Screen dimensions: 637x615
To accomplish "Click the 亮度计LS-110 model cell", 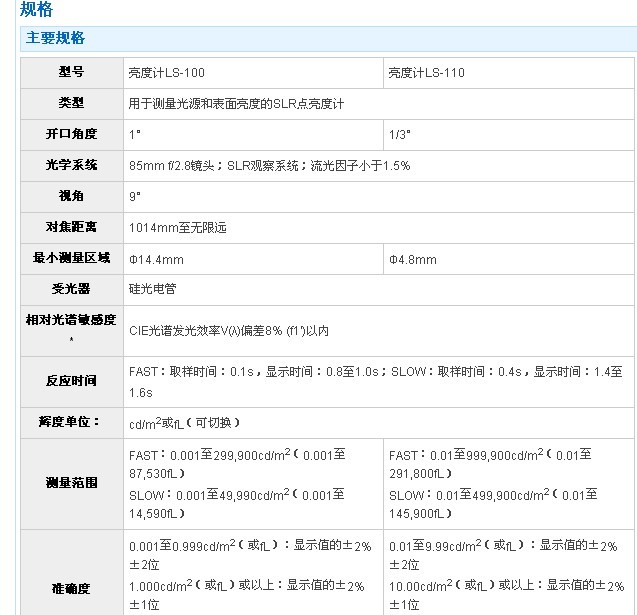I will pos(427,73).
